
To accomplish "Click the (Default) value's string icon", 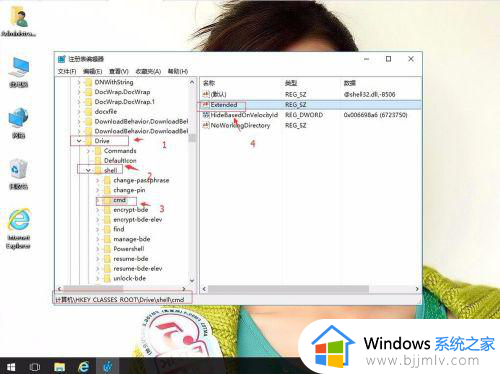I will point(206,94).
